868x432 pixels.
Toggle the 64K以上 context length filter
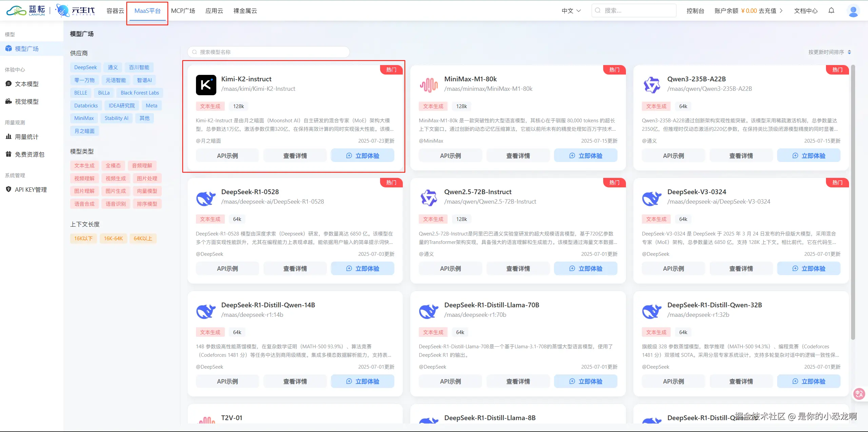(143, 239)
